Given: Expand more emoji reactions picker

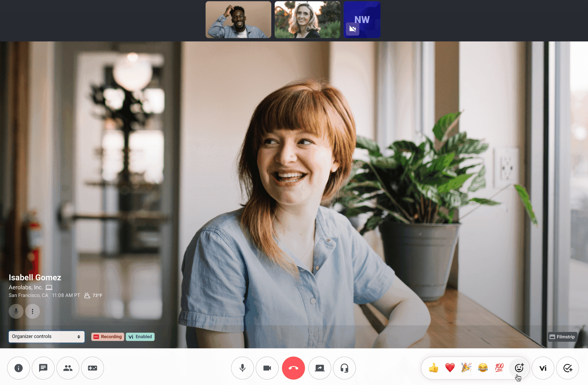Looking at the screenshot, I should tap(519, 368).
